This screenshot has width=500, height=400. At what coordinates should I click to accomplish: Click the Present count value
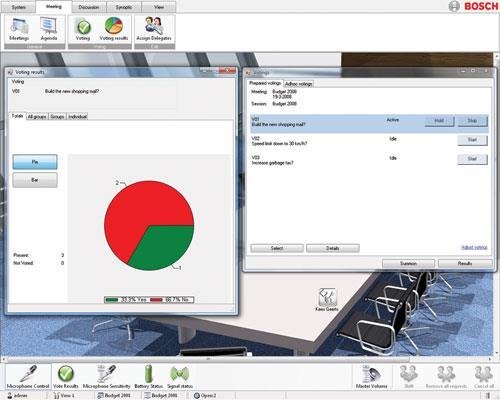coord(62,255)
